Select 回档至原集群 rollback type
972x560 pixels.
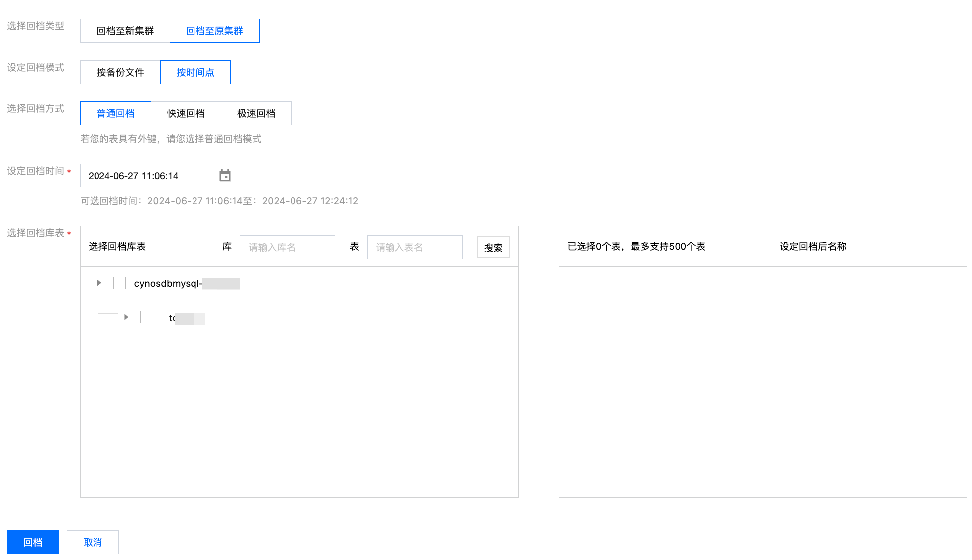(x=214, y=31)
